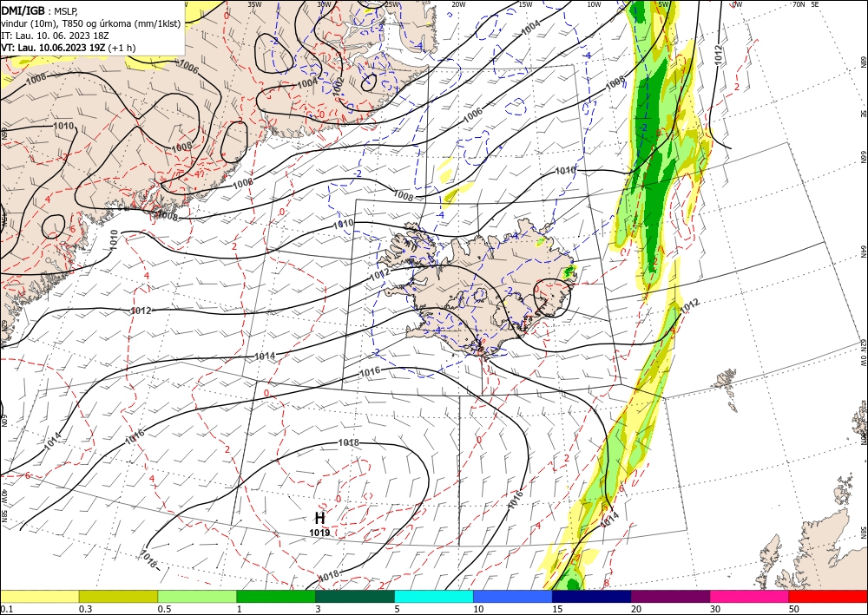This screenshot has height=615, width=868.
Task: Click the '20W' longitude label at top
Action: coord(457,3)
